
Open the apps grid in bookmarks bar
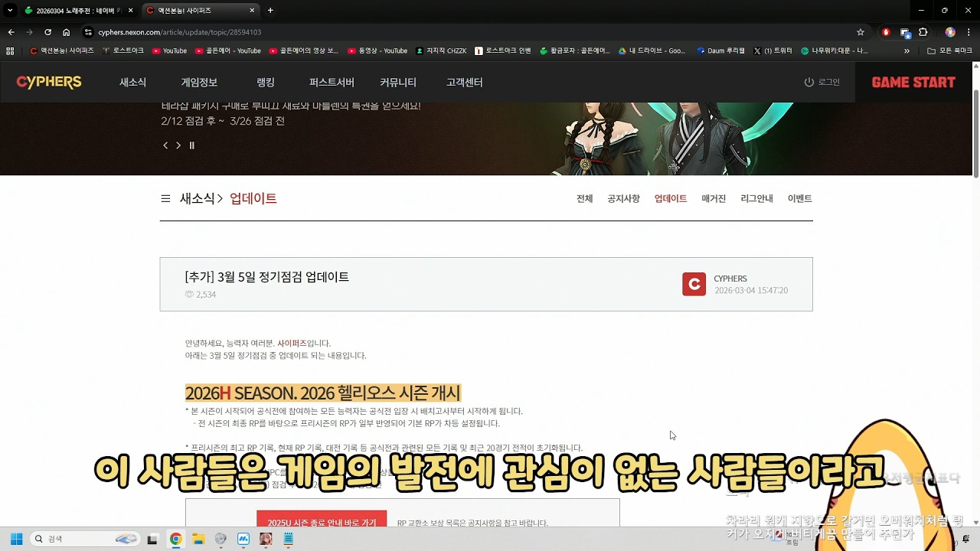tap(10, 51)
